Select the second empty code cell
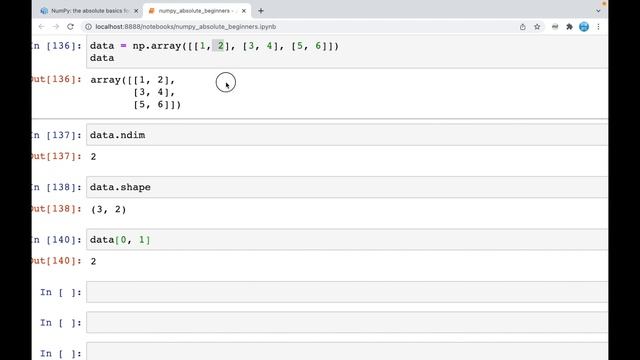The width and height of the screenshot is (640, 360). click(x=347, y=323)
